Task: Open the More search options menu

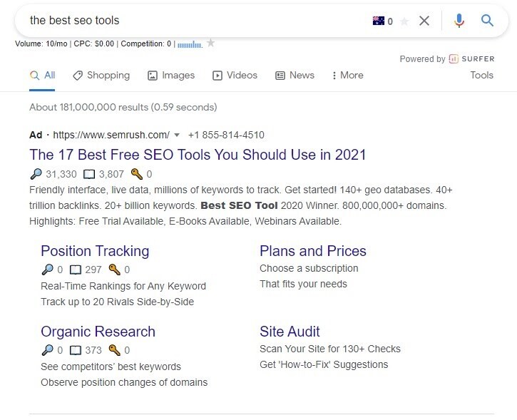Action: coord(347,75)
